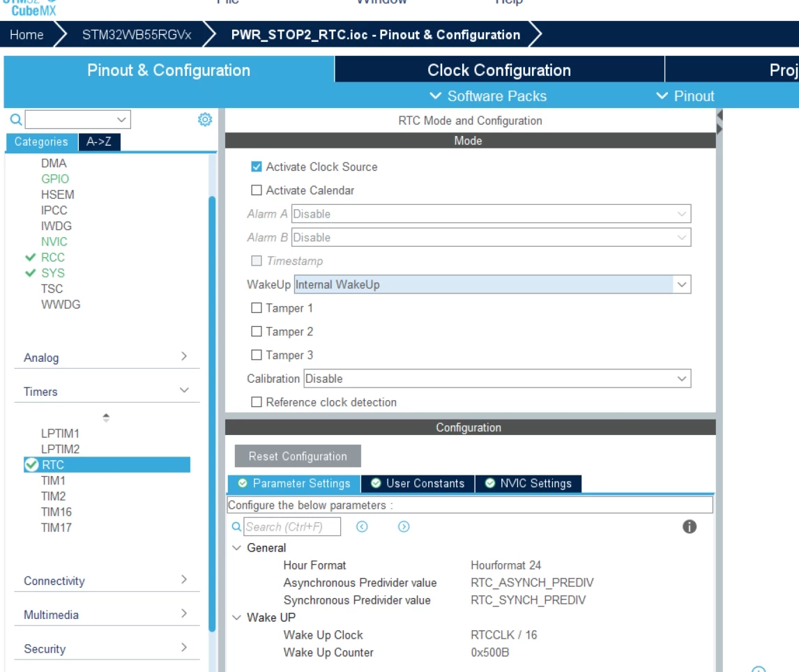Collapse the Wake UP parameter group
This screenshot has height=672, width=799.
pyautogui.click(x=236, y=618)
